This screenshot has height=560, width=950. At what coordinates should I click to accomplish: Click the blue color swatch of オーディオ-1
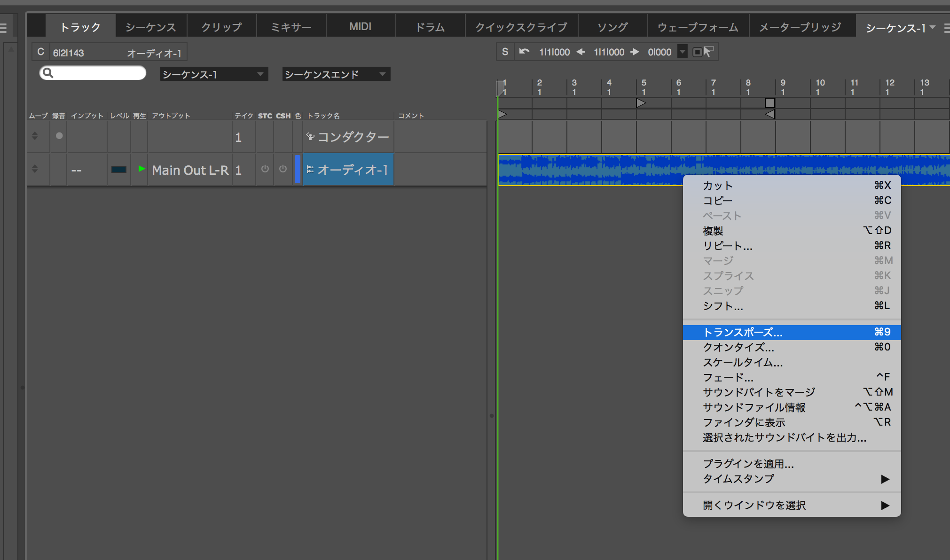coord(298,169)
